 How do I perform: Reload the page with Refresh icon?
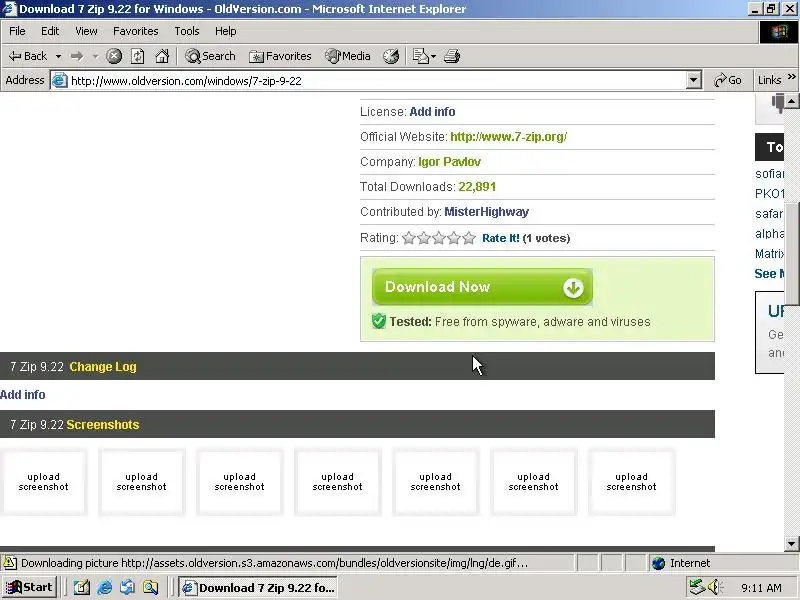tap(138, 56)
